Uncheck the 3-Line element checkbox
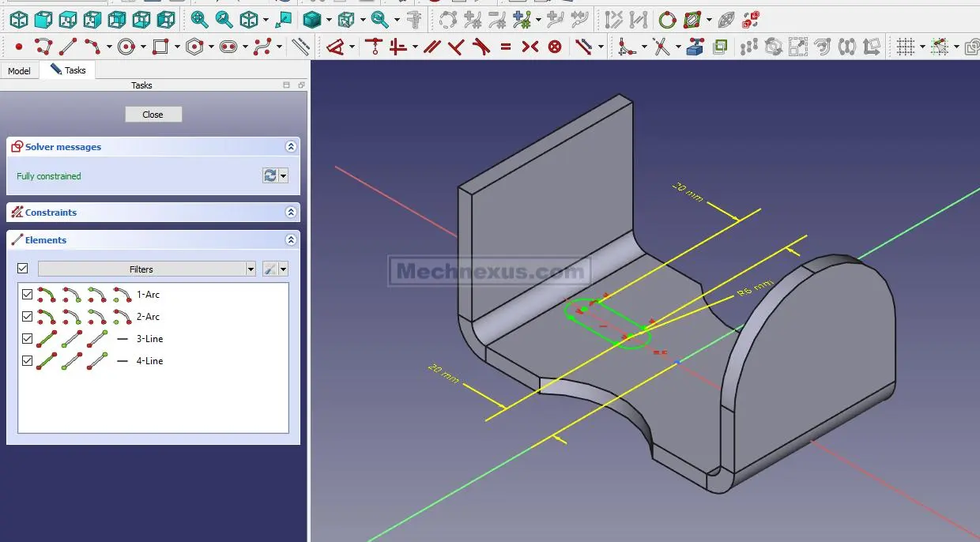The image size is (980, 542). [28, 339]
